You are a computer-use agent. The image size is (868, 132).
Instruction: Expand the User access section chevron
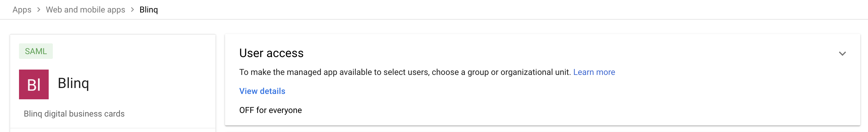tap(842, 54)
